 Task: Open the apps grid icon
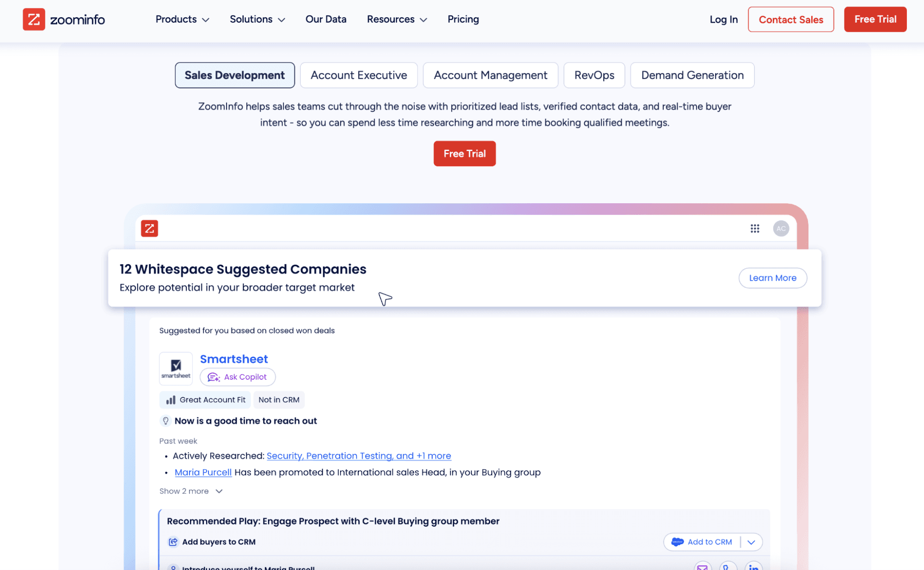755,229
